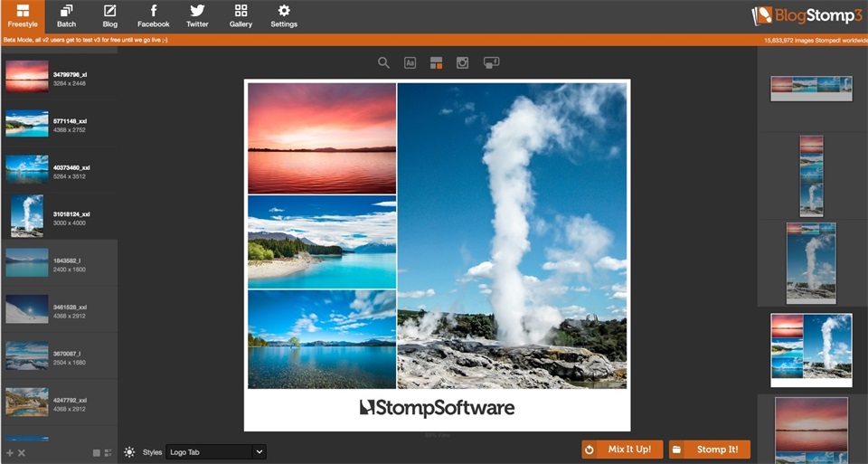
Task: Click the turquoise beach photo in the canvas
Action: tap(322, 242)
